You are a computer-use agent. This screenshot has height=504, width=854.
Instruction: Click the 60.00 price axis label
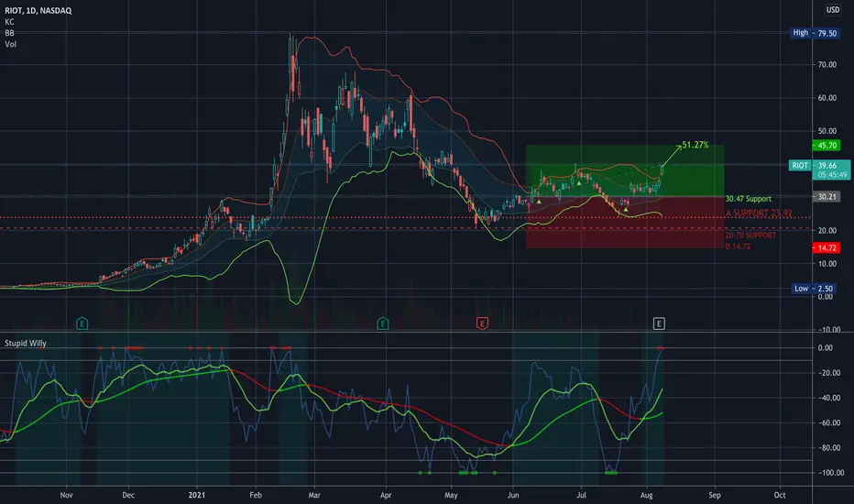[x=827, y=98]
